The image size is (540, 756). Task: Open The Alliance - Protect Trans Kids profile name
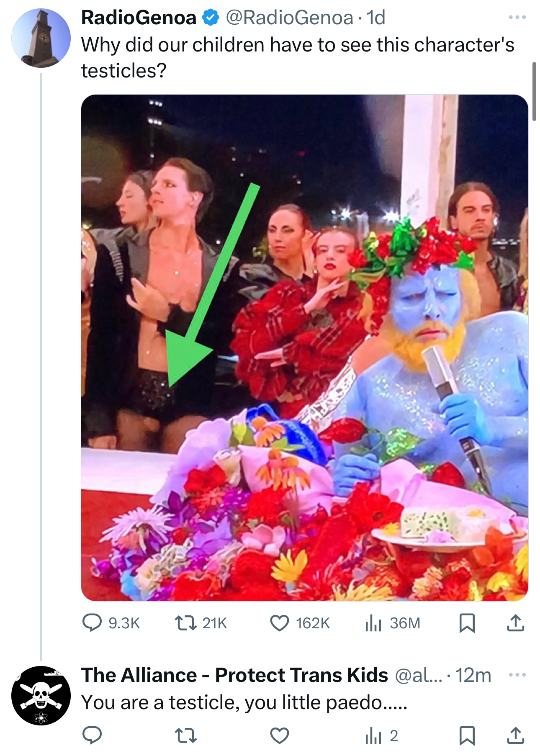(x=234, y=675)
